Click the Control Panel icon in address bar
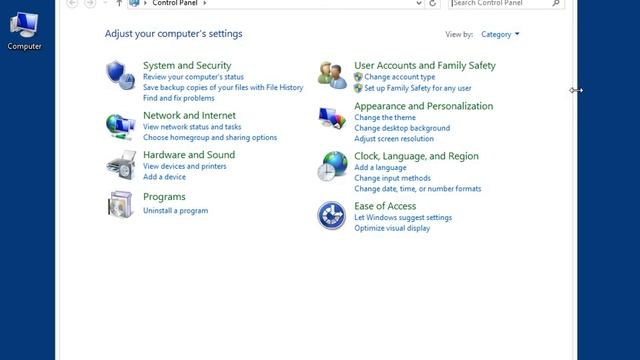This screenshot has height=360, width=640. (x=134, y=3)
